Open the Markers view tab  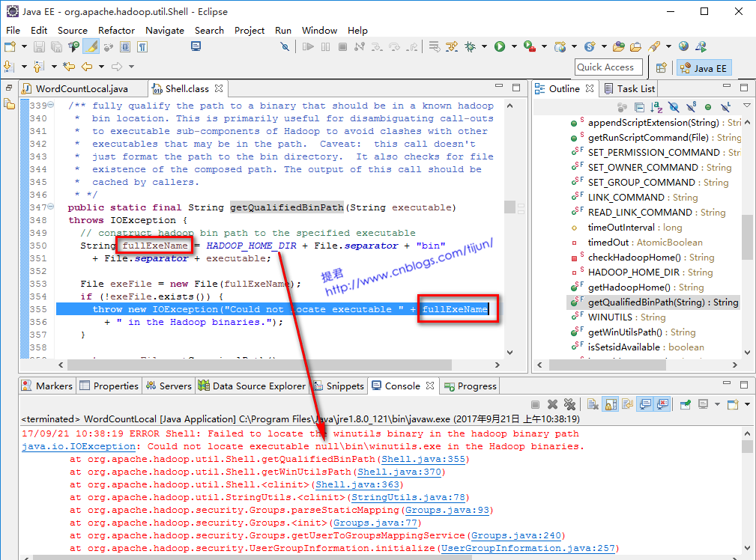pyautogui.click(x=46, y=386)
